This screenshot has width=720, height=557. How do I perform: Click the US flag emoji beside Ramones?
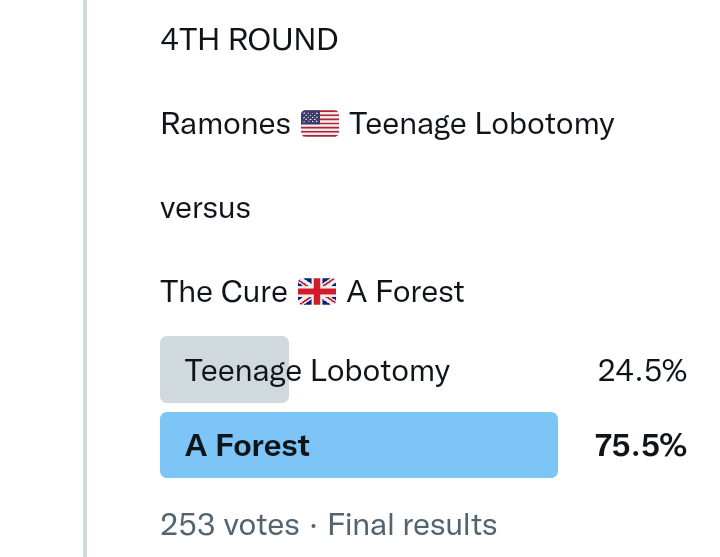[x=320, y=124]
